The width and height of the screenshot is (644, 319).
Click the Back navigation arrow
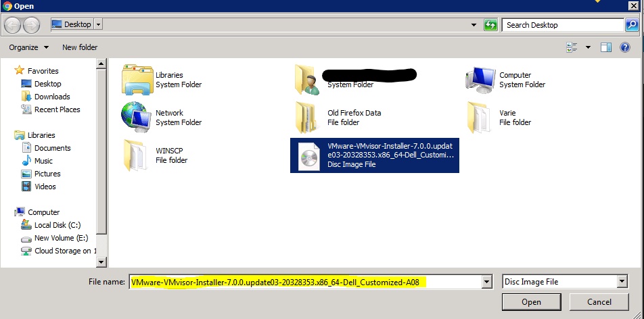12,26
